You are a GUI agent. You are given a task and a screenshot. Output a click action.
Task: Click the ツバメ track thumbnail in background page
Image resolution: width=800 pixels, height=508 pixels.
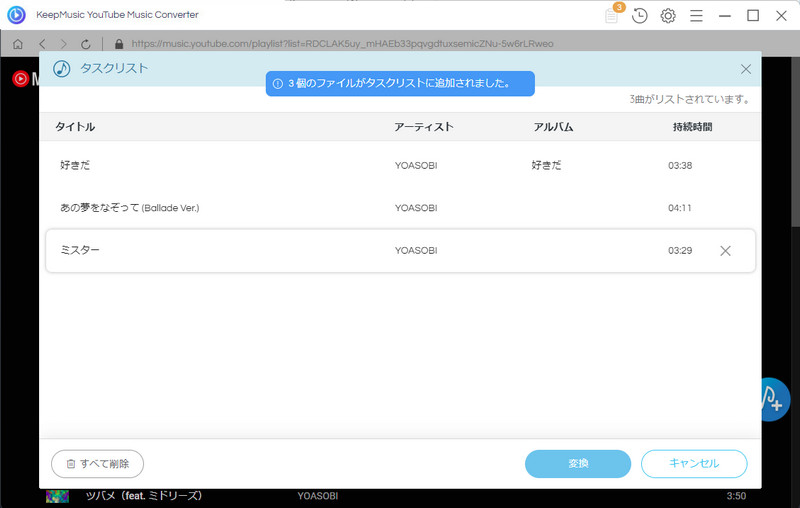57,496
